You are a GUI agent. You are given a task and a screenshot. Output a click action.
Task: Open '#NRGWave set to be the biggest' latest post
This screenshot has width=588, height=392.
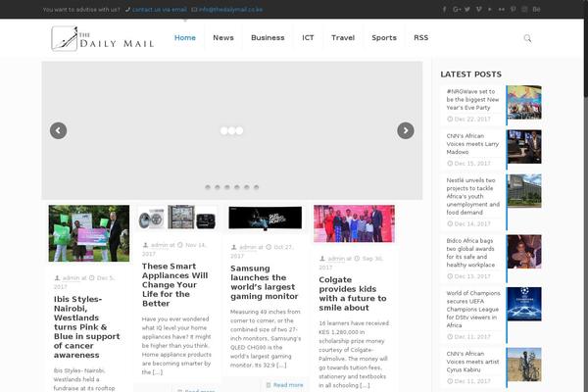(472, 99)
